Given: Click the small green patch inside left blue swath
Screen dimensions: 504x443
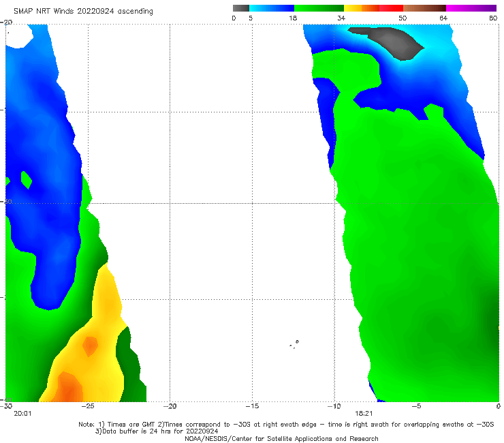Looking at the screenshot, I should click(x=27, y=180).
